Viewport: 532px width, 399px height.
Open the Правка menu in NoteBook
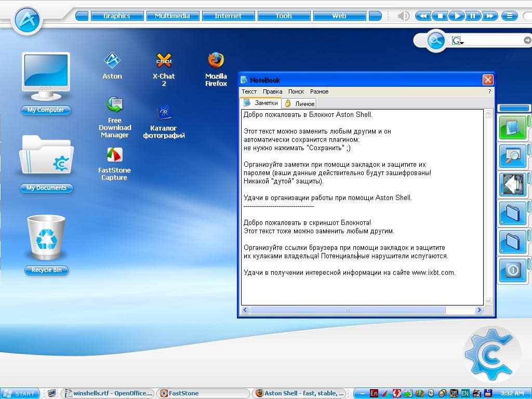pyautogui.click(x=272, y=91)
